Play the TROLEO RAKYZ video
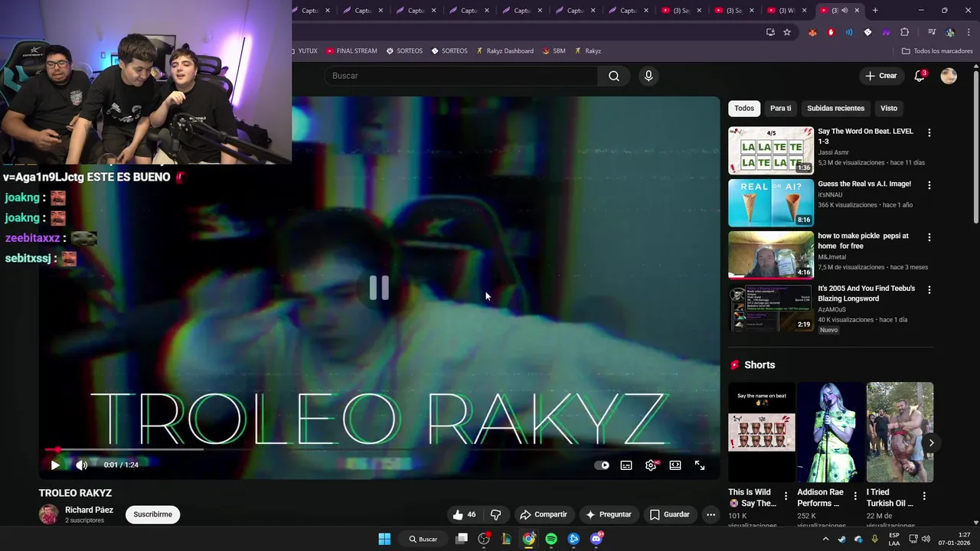 point(55,465)
